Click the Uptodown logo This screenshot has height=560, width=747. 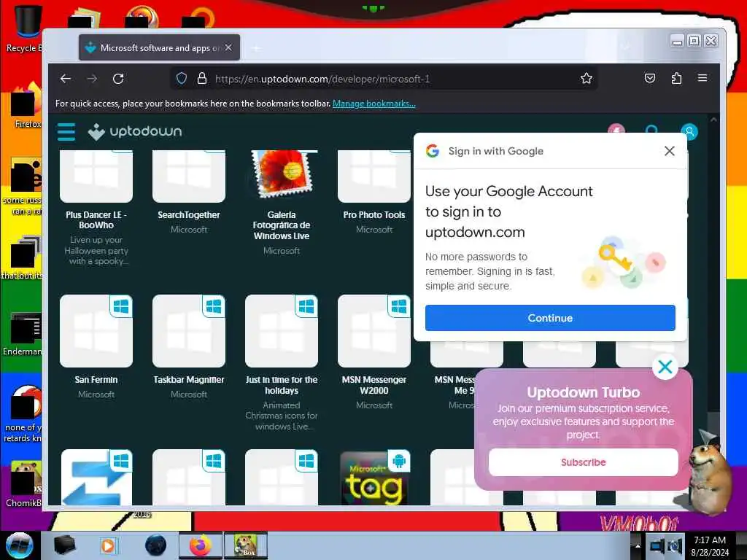pos(135,132)
